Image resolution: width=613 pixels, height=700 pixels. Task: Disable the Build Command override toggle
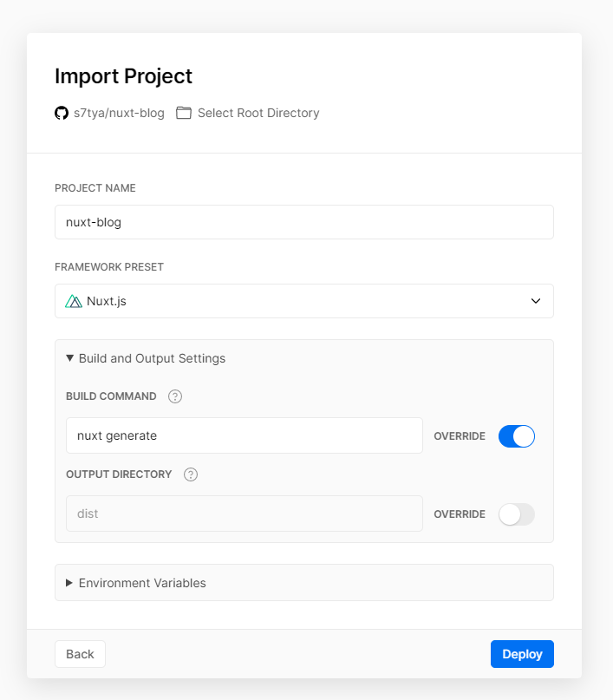pyautogui.click(x=517, y=435)
